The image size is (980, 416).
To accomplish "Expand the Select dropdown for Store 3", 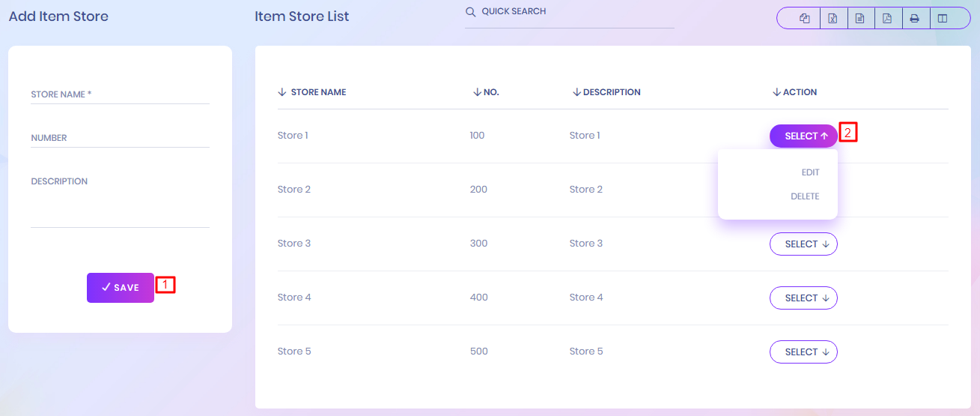I will tap(803, 244).
